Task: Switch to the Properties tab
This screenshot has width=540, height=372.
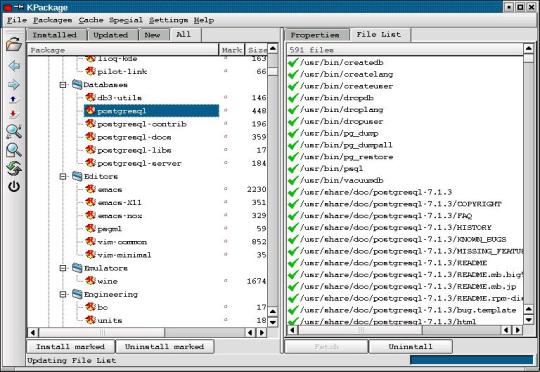Action: tap(317, 35)
